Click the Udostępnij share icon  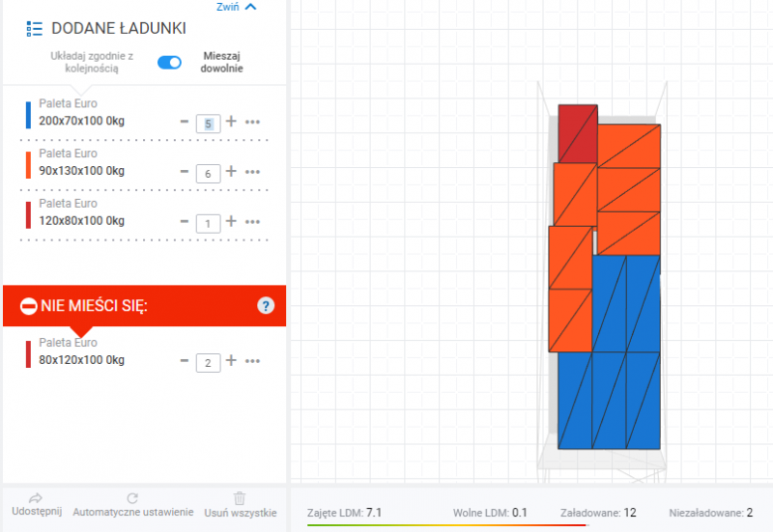pyautogui.click(x=36, y=497)
